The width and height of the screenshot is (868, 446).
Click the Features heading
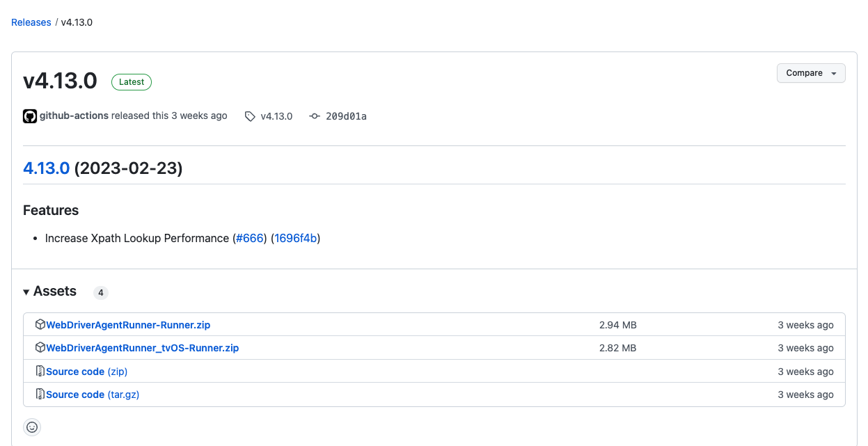[x=51, y=210]
